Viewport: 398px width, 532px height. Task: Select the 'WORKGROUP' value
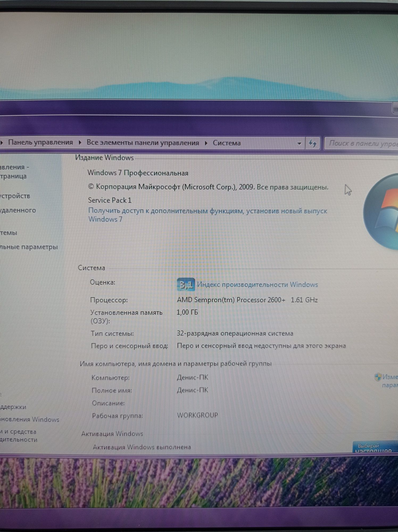point(197,415)
